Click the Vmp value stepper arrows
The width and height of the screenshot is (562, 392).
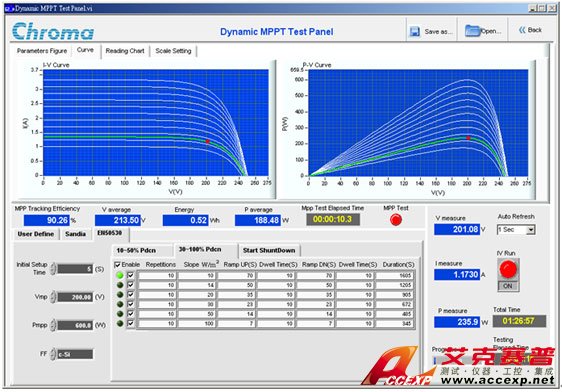53,297
